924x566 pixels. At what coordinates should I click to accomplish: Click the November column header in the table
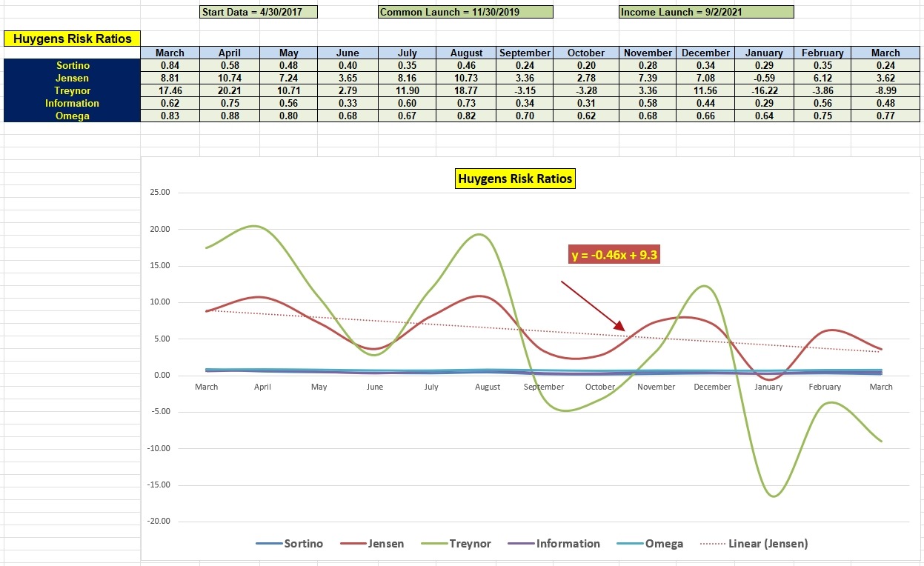tap(648, 53)
